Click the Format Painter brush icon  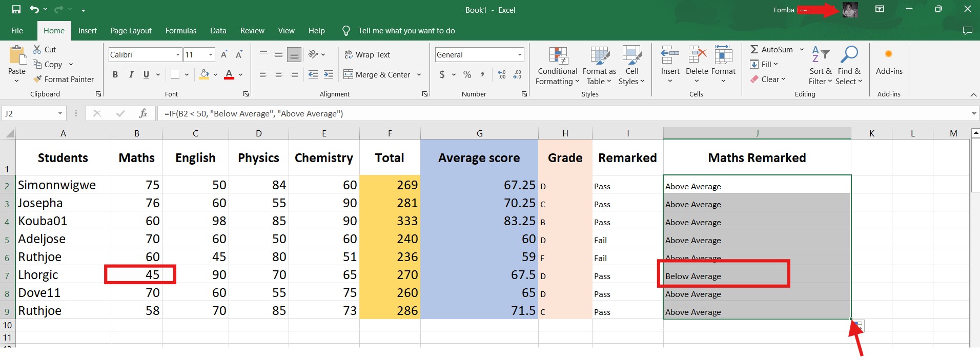pyautogui.click(x=37, y=80)
